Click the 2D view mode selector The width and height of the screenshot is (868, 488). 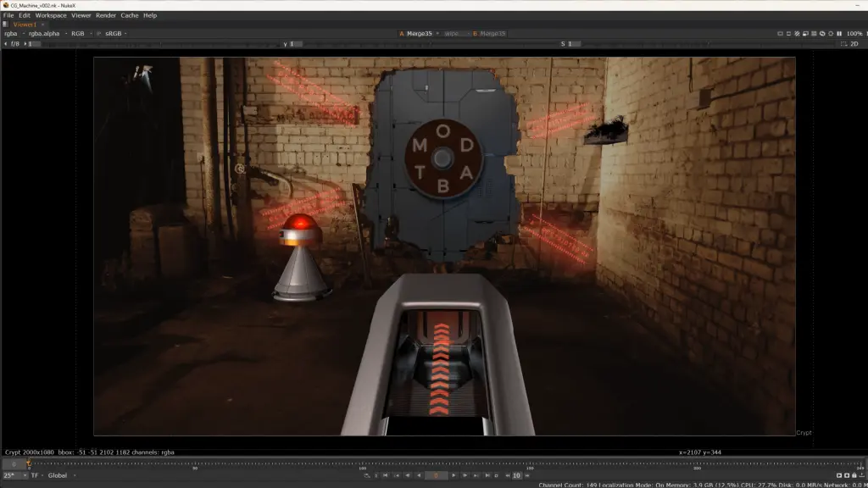(854, 44)
